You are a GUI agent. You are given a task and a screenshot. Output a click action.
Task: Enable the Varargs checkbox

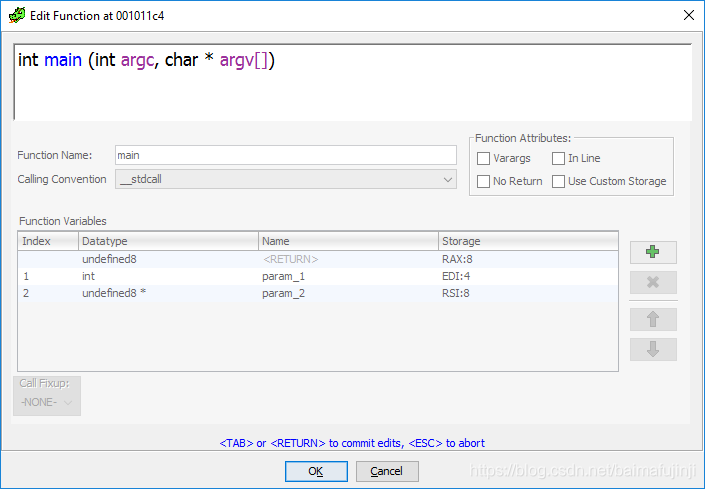click(483, 158)
